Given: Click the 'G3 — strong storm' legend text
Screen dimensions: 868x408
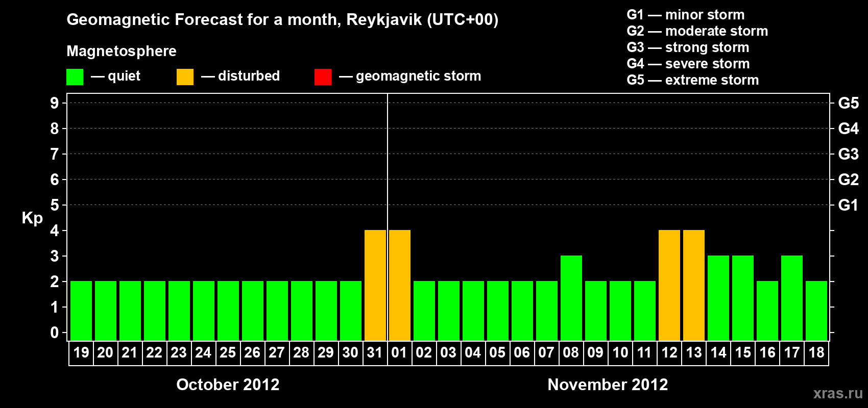Looking at the screenshot, I should 688,47.
